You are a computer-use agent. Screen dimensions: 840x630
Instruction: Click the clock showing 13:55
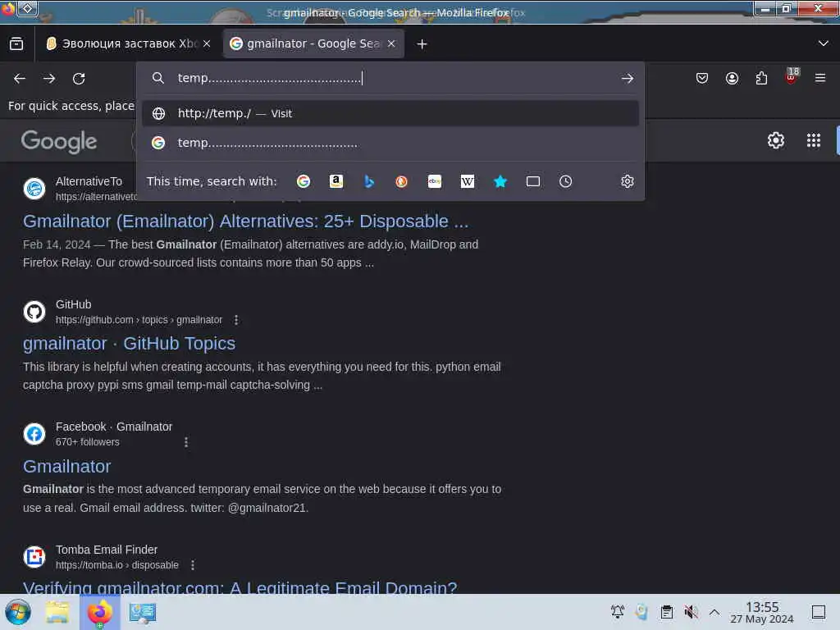pyautogui.click(x=762, y=612)
